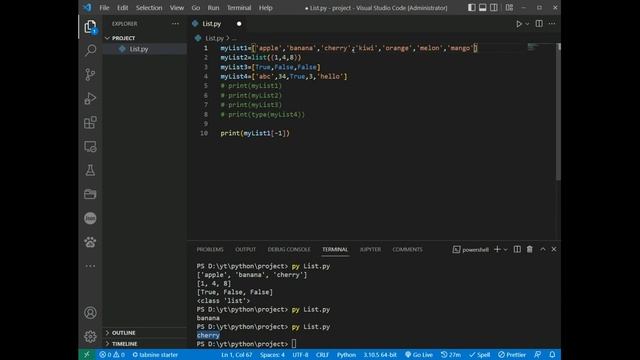The width and height of the screenshot is (640, 360).
Task: Open the paw print icon view
Action: (x=90, y=242)
